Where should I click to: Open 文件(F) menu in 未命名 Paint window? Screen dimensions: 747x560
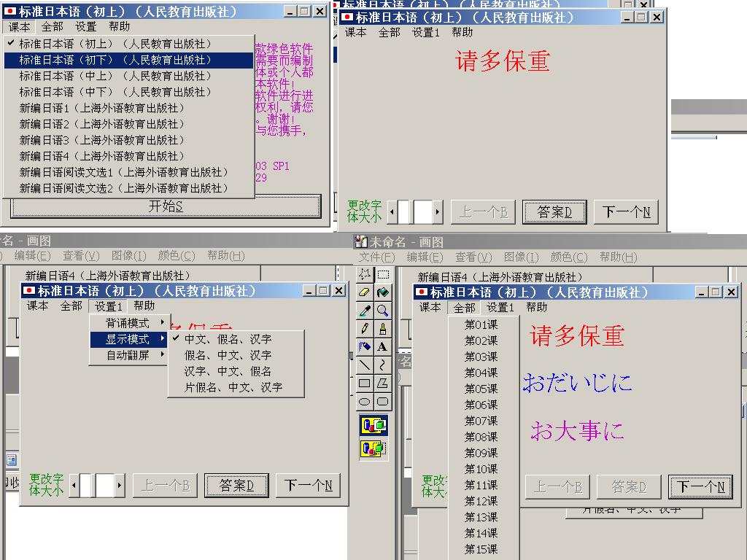(x=376, y=257)
